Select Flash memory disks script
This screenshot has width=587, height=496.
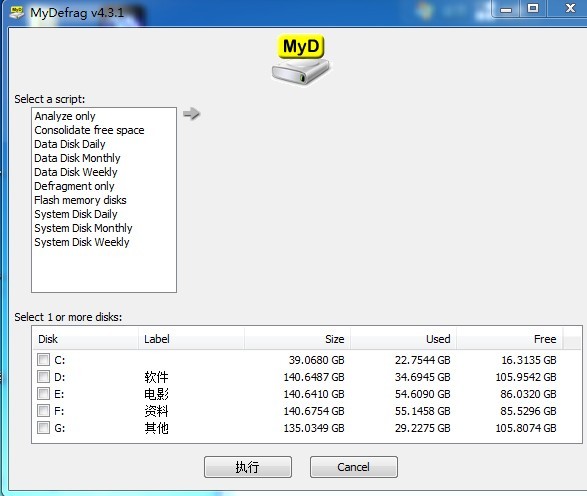80,200
